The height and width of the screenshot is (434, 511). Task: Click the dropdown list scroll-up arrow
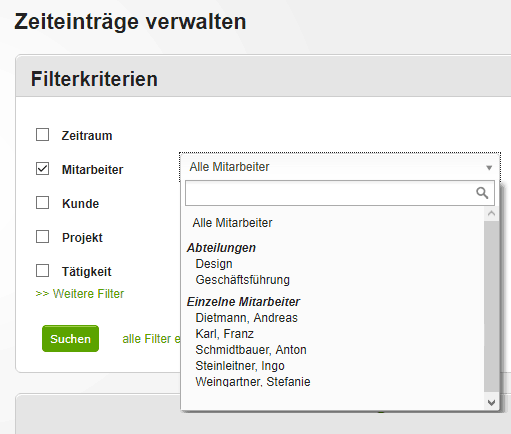point(491,214)
